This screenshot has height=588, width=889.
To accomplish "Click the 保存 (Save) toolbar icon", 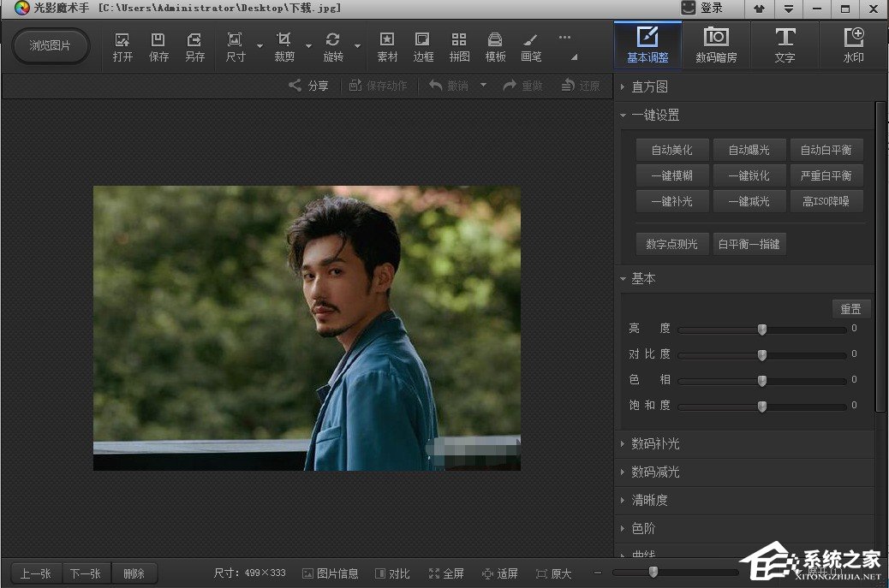I will point(158,46).
